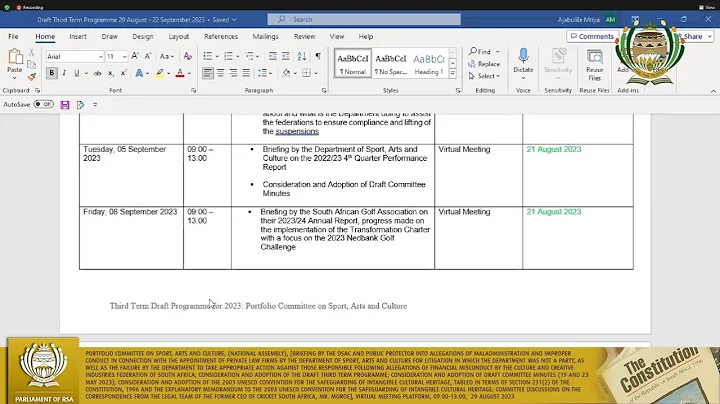The height and width of the screenshot is (404, 720).
Task: Open the References tab
Action: [x=221, y=36]
